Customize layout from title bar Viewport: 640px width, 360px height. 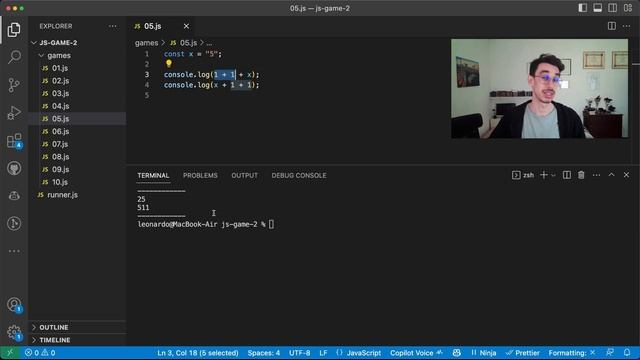pos(628,8)
